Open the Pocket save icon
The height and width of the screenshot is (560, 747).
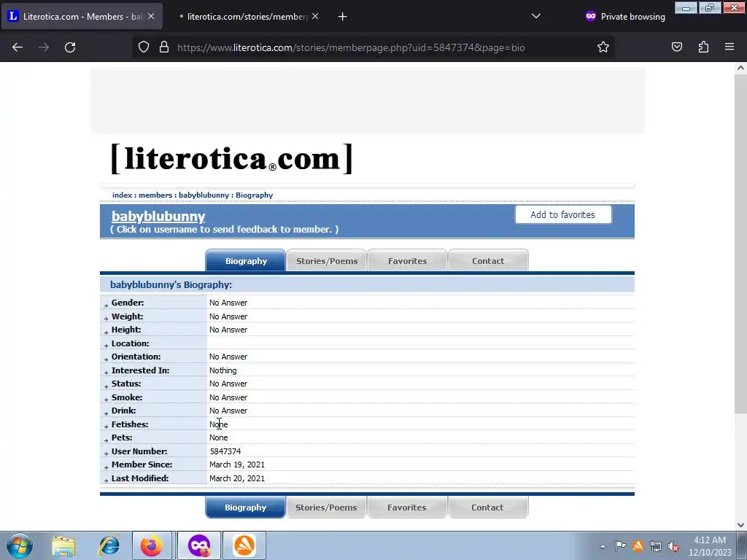(676, 47)
